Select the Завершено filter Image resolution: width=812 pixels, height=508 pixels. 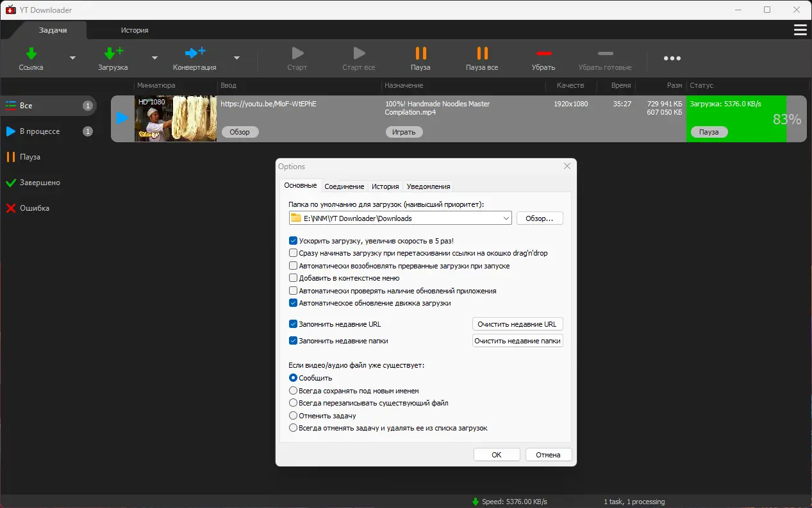[x=49, y=183]
